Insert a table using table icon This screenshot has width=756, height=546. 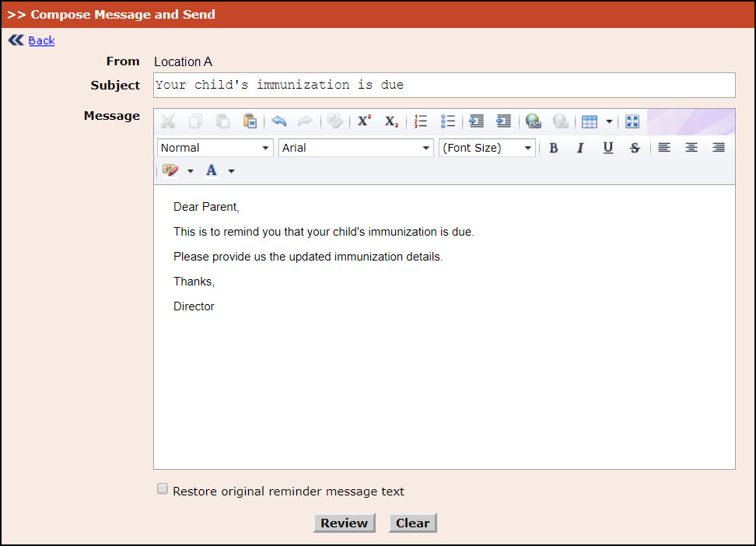[x=590, y=121]
